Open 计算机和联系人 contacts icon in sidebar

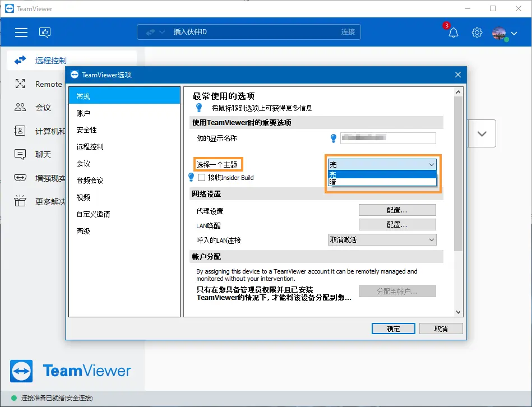(20, 131)
